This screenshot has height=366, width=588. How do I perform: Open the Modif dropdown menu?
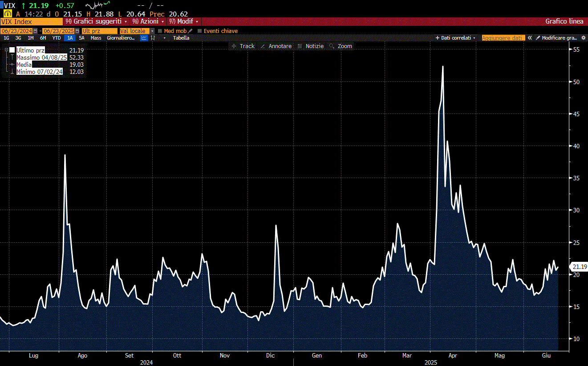[x=184, y=21]
